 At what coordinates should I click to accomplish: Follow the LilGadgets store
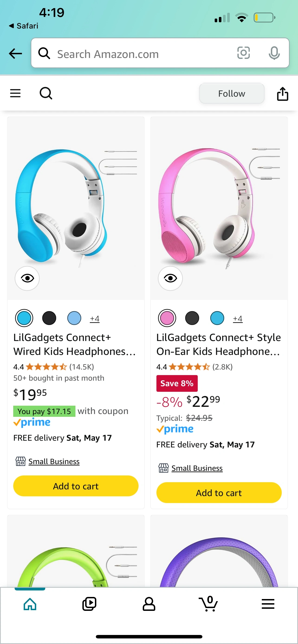coord(232,93)
